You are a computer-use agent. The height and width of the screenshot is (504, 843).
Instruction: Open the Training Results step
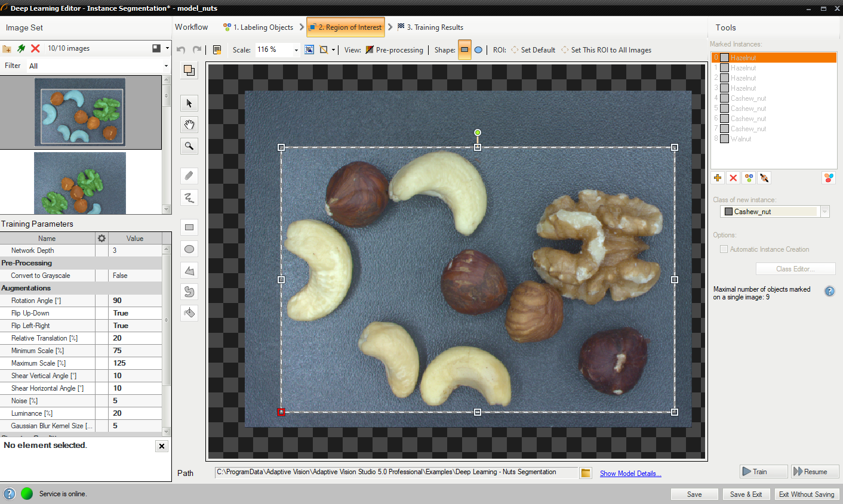click(431, 27)
